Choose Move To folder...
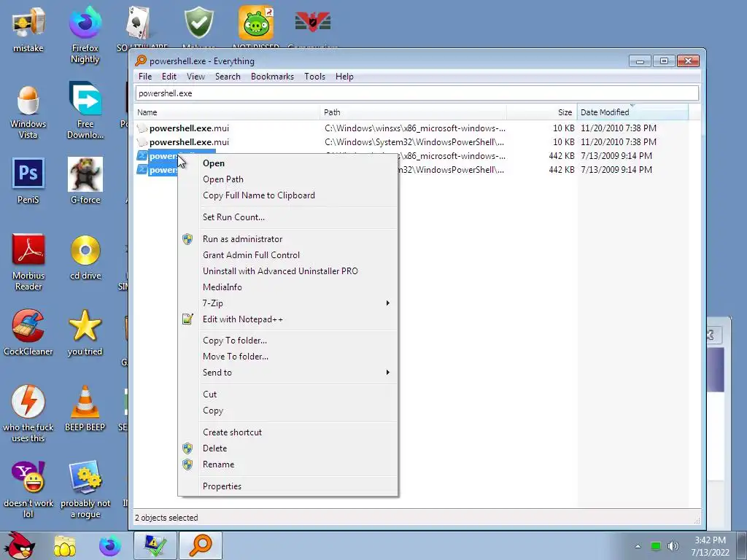 tap(288, 357)
